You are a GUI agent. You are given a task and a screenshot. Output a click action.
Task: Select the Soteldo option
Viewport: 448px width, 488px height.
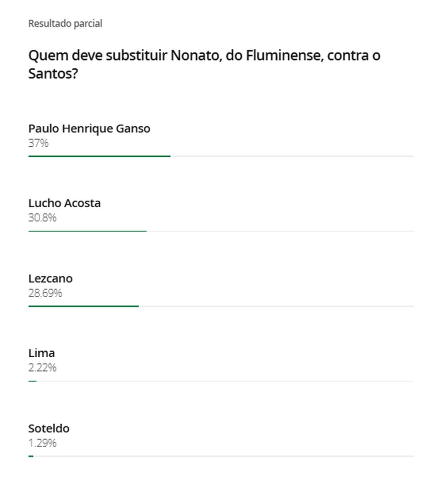tap(49, 428)
